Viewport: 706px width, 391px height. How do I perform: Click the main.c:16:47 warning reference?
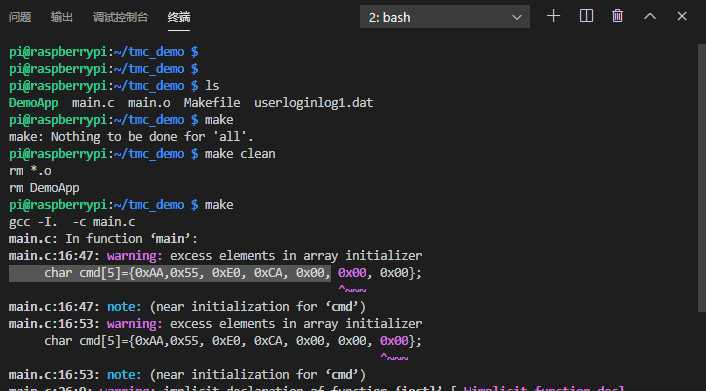(x=54, y=256)
